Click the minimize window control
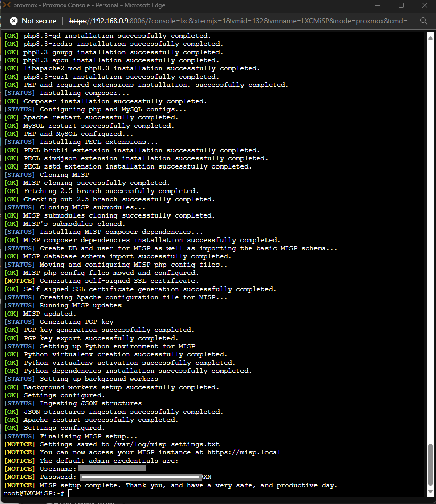Viewport: 436px width, 504px height. [x=377, y=6]
